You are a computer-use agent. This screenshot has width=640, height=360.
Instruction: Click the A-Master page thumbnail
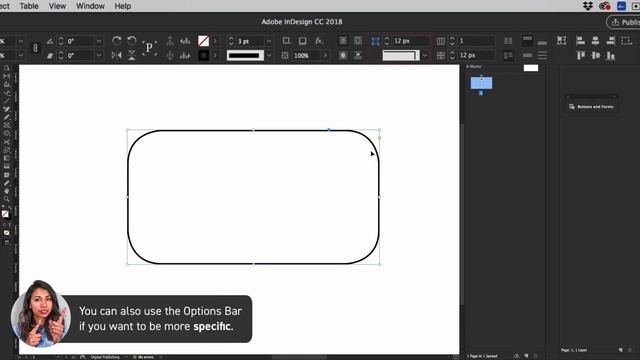point(531,68)
